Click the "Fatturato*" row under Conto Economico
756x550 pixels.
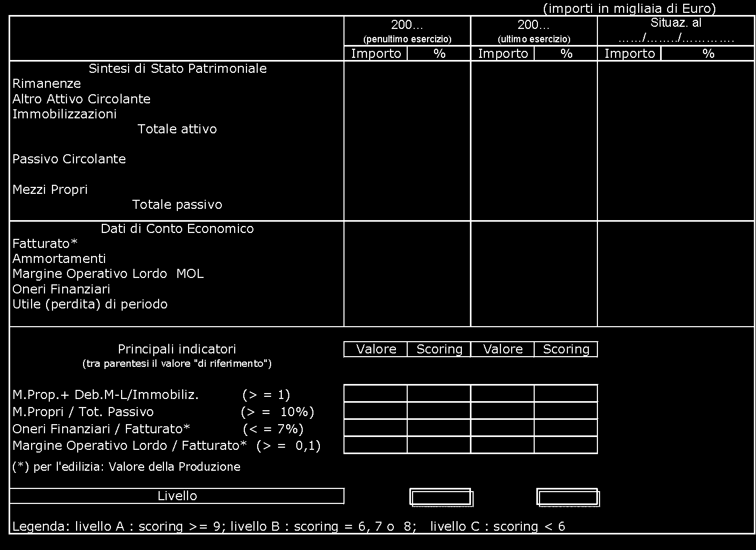[45, 244]
